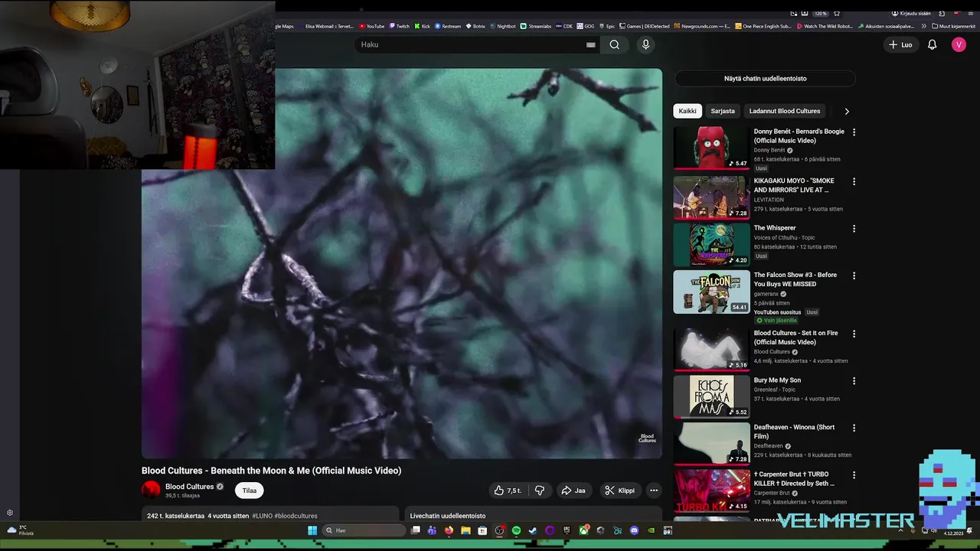The image size is (980, 551).
Task: Open the Bury Me My Son thumbnail
Action: [711, 396]
